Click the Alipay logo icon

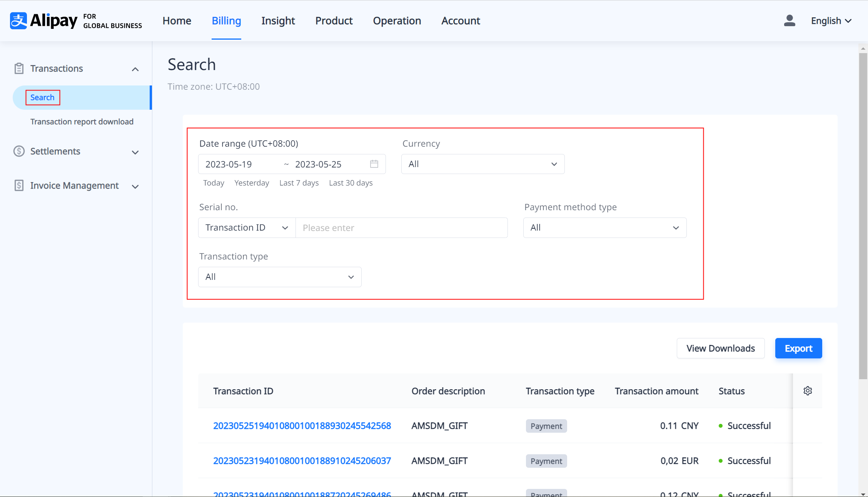(x=18, y=21)
